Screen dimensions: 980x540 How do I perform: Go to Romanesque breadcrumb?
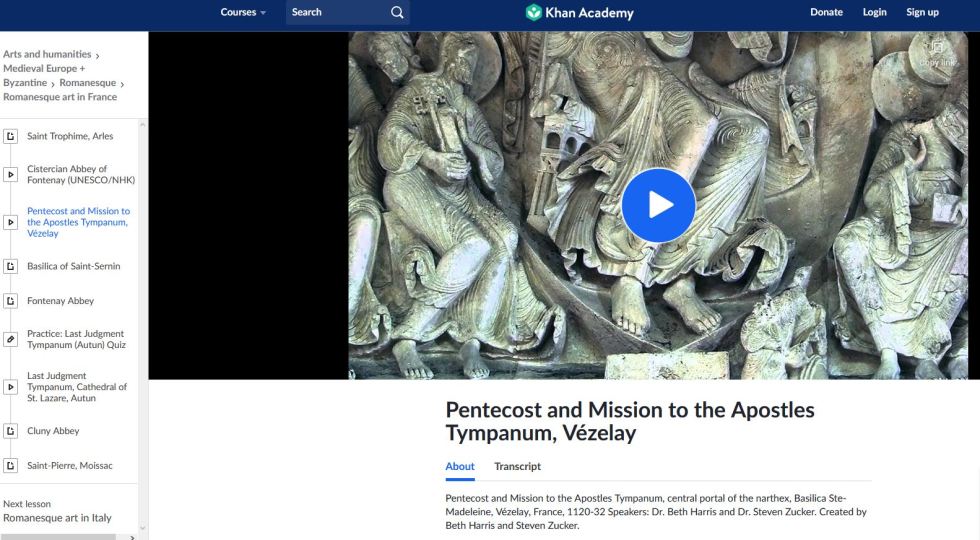tap(88, 82)
